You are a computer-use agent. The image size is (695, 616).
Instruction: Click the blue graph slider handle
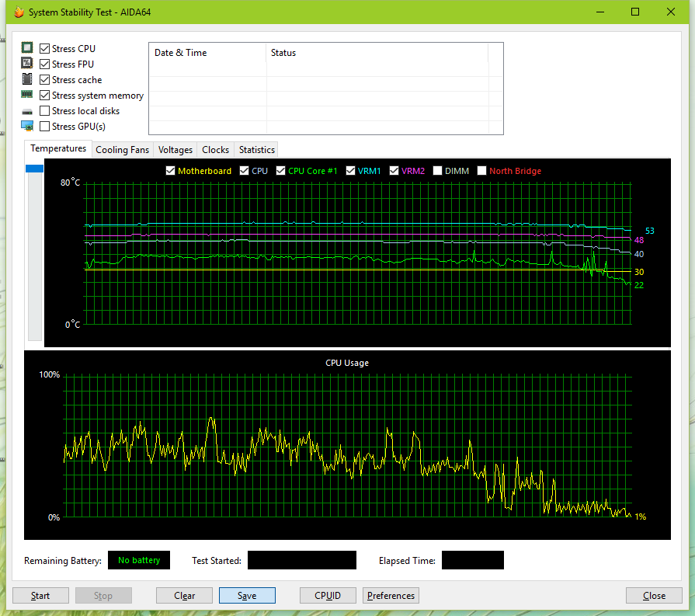tap(35, 169)
